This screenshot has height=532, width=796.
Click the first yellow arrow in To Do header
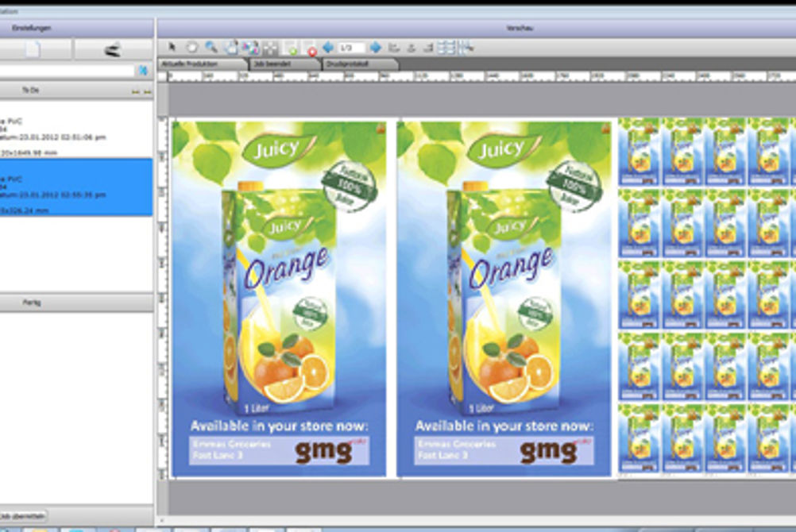pyautogui.click(x=136, y=91)
